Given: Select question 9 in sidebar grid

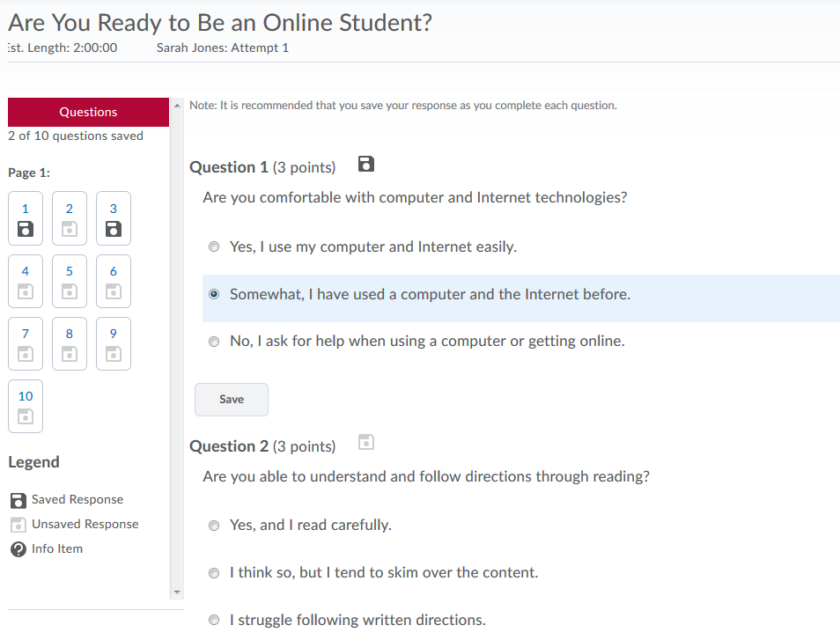Looking at the screenshot, I should pyautogui.click(x=114, y=344).
